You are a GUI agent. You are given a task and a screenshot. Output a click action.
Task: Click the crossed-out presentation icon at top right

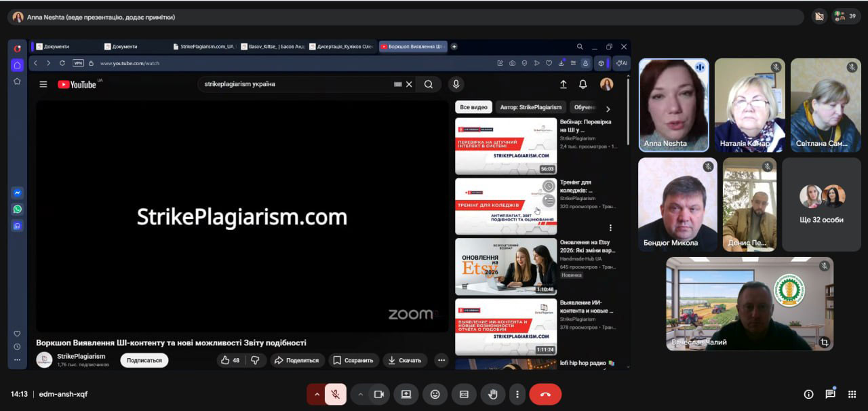pos(820,16)
